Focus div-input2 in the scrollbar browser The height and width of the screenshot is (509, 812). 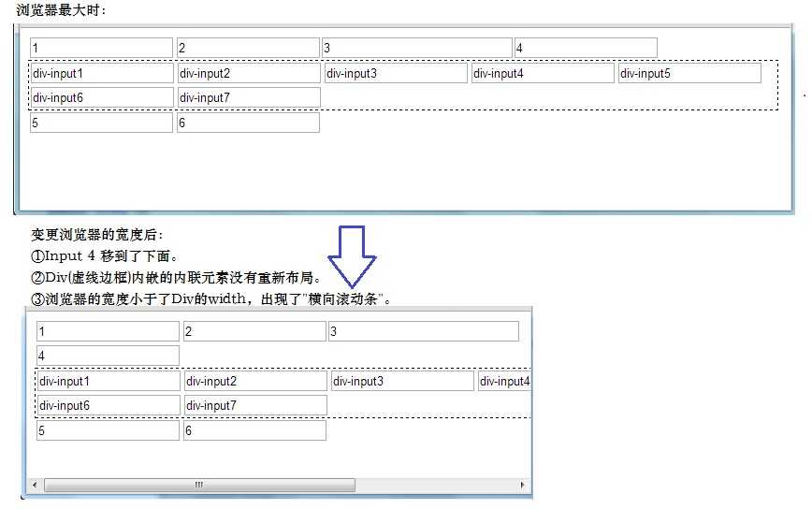click(x=255, y=381)
